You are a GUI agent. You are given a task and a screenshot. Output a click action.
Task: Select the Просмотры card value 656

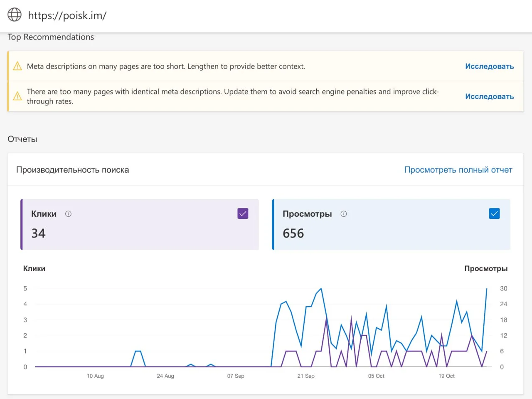(x=293, y=233)
